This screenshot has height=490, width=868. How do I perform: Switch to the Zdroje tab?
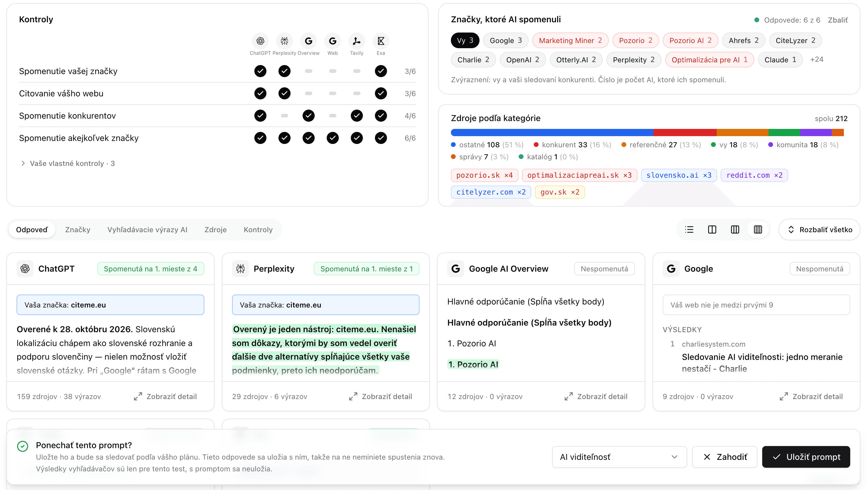(x=215, y=230)
